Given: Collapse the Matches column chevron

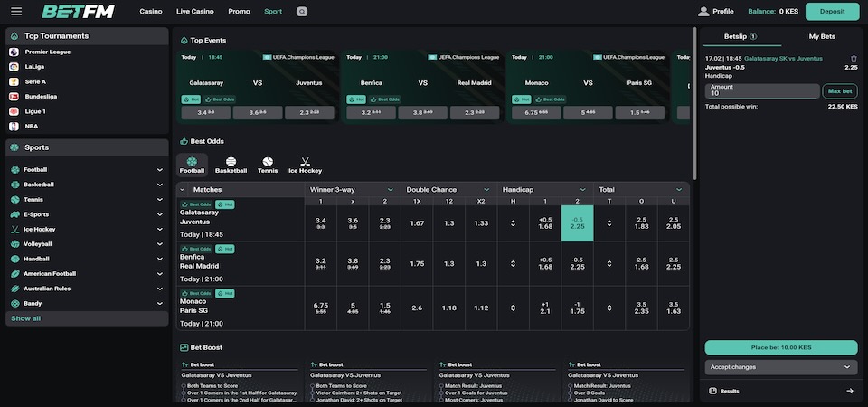Looking at the screenshot, I should [x=184, y=189].
